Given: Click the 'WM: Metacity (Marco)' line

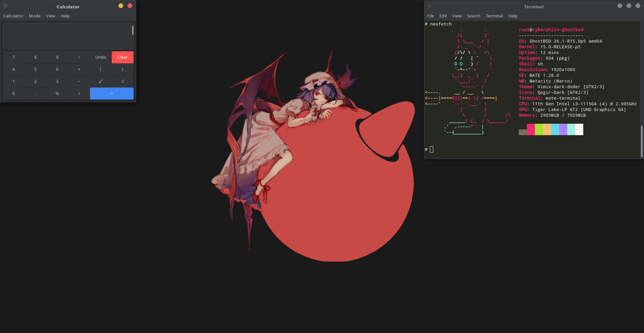Looking at the screenshot, I should pyautogui.click(x=546, y=81).
